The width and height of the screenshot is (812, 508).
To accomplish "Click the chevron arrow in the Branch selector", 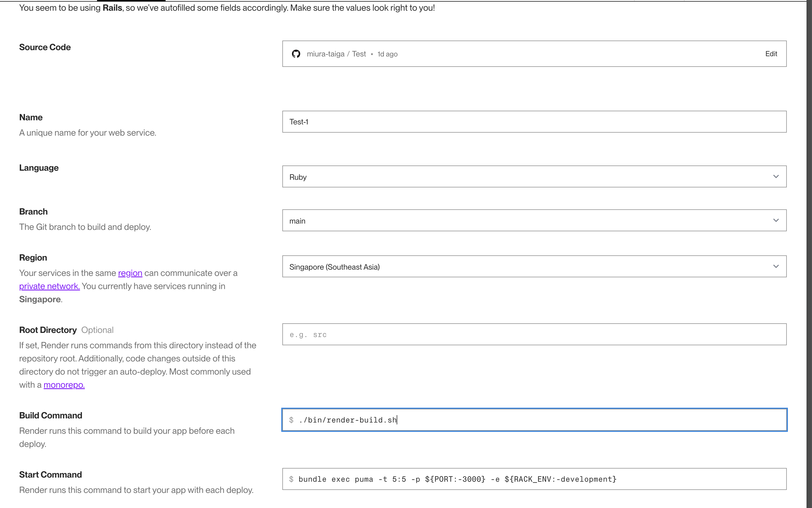I will tap(776, 221).
